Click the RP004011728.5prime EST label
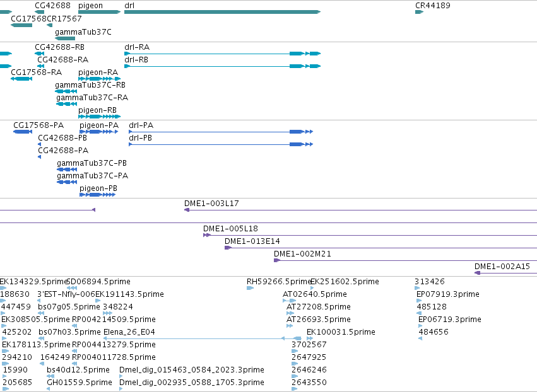Image resolution: width=537 pixels, height=392 pixels. point(114,358)
